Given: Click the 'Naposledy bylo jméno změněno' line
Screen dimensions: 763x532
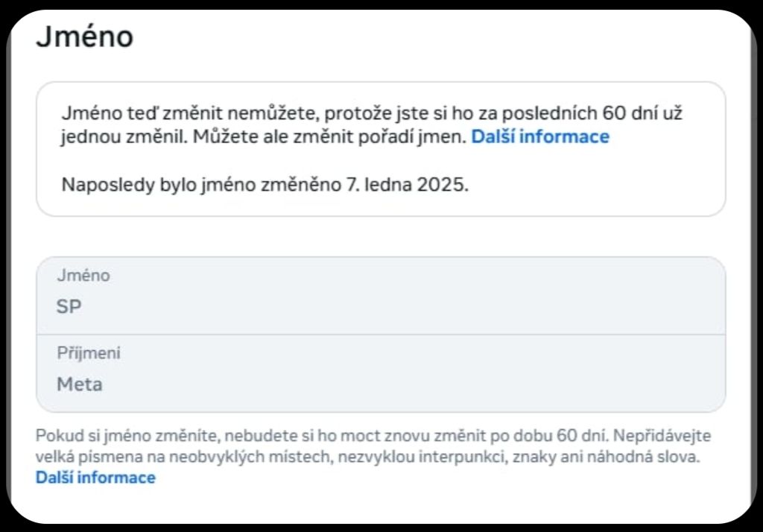Looking at the screenshot, I should (201, 185).
